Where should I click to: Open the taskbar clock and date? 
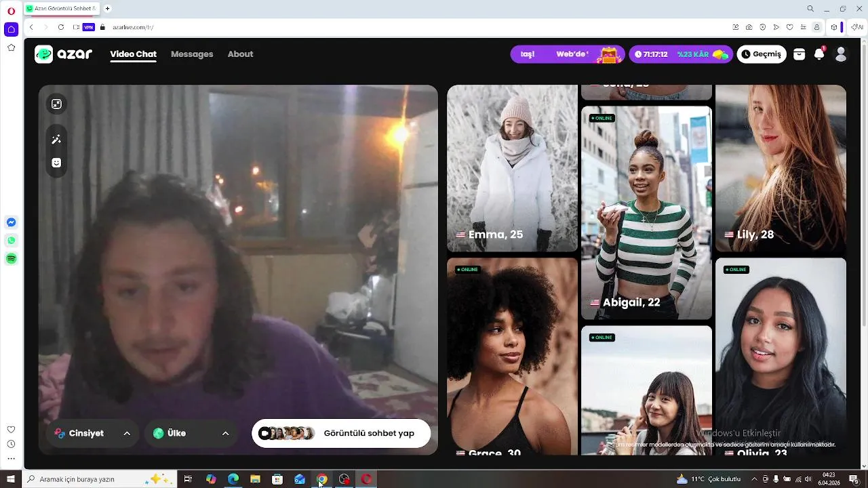829,479
